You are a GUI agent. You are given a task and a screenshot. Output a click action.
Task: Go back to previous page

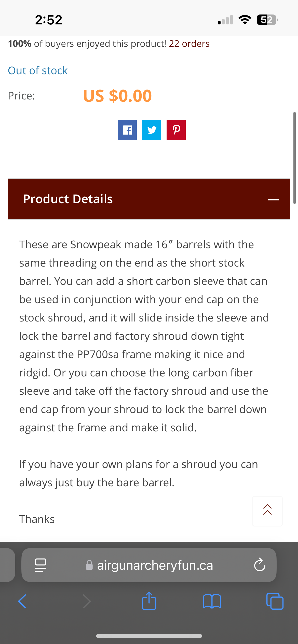pos(22,601)
